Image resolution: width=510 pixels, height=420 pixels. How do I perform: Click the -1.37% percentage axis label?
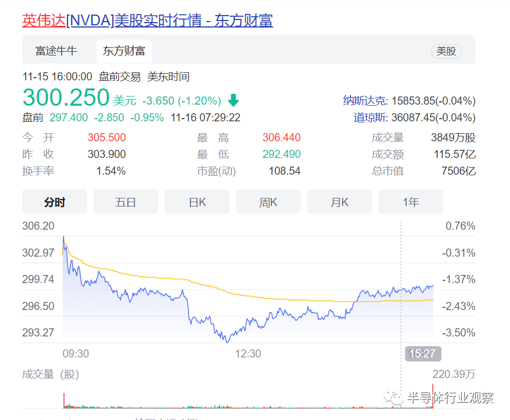pos(459,279)
